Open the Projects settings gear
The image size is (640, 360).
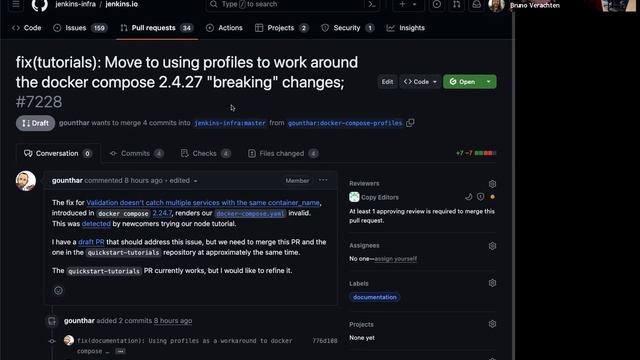(x=492, y=324)
